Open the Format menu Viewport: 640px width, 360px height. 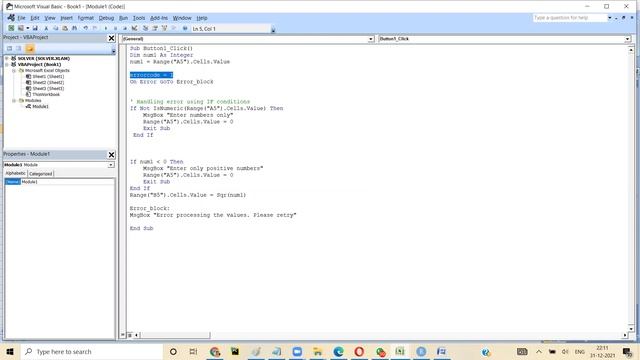(86, 18)
